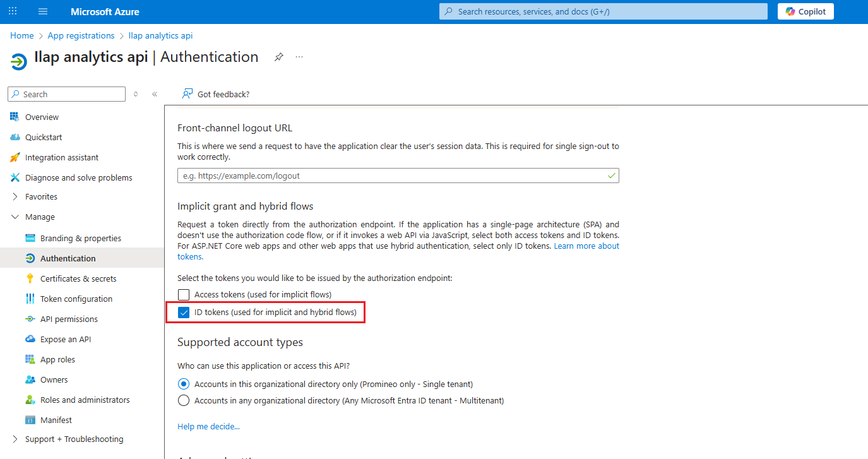Enable the Access tokens checkbox
868x459 pixels.
[184, 294]
